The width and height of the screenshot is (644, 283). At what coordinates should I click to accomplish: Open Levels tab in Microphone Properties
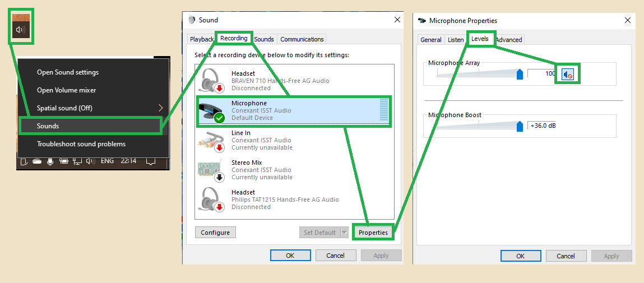point(480,39)
